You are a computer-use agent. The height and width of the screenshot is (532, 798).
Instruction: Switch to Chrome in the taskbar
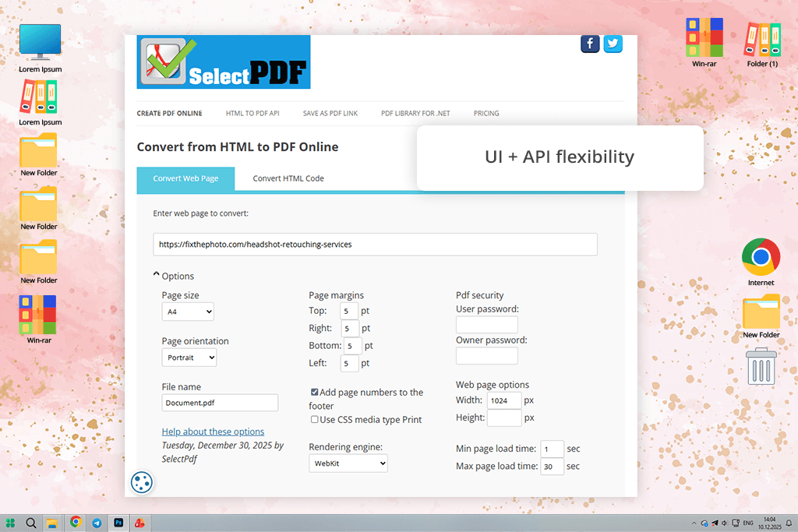click(76, 523)
